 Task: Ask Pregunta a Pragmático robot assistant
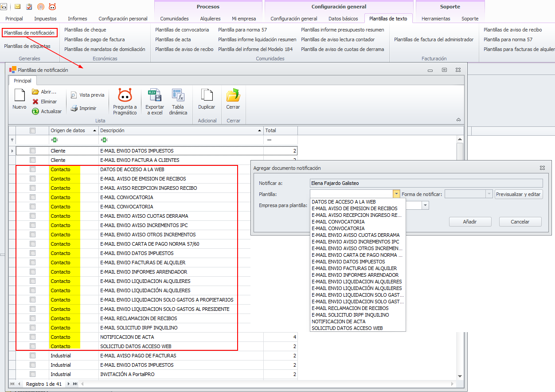tap(125, 96)
